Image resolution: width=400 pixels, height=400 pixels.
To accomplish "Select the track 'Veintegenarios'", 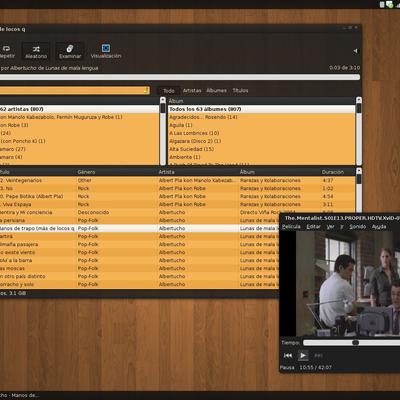I will (x=177, y=180).
